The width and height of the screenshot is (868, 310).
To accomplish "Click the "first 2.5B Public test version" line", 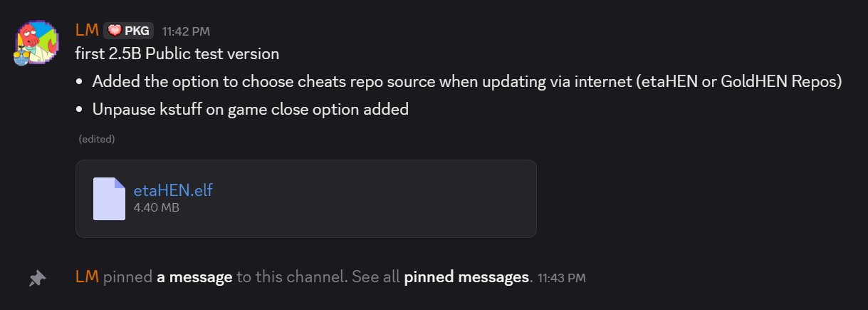I will 177,53.
